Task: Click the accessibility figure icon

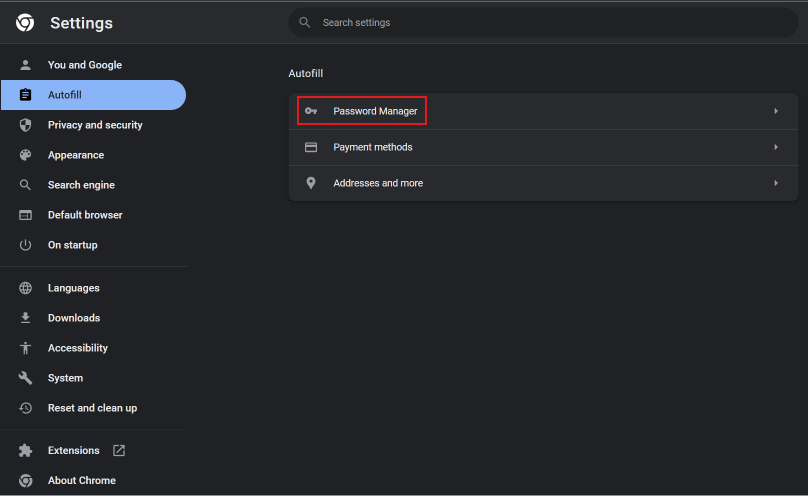Action: [25, 348]
